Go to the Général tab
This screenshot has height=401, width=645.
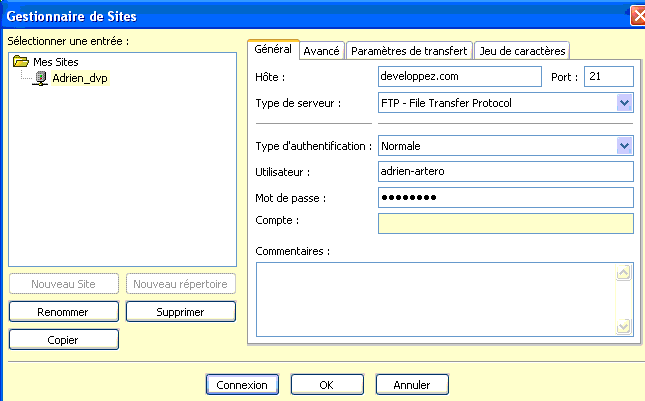point(273,49)
